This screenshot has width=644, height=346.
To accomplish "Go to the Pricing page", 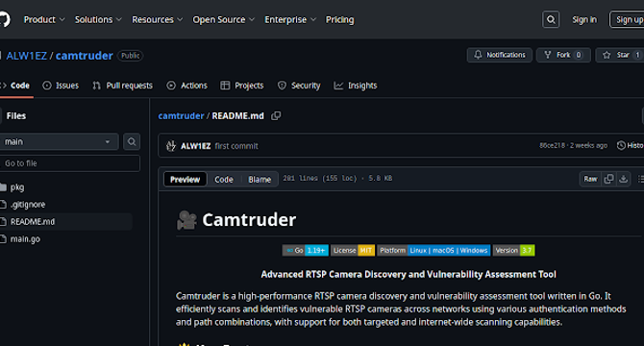I will click(339, 19).
